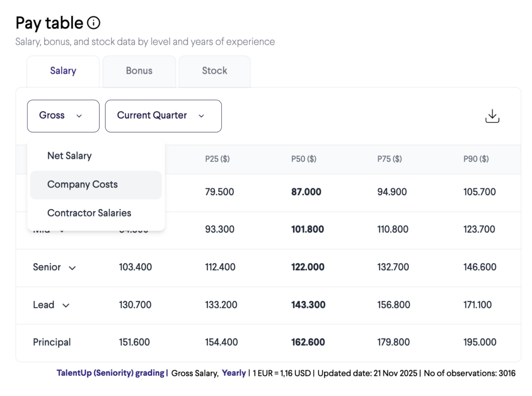
Task: Click the P75 ($) column header
Action: (389, 159)
